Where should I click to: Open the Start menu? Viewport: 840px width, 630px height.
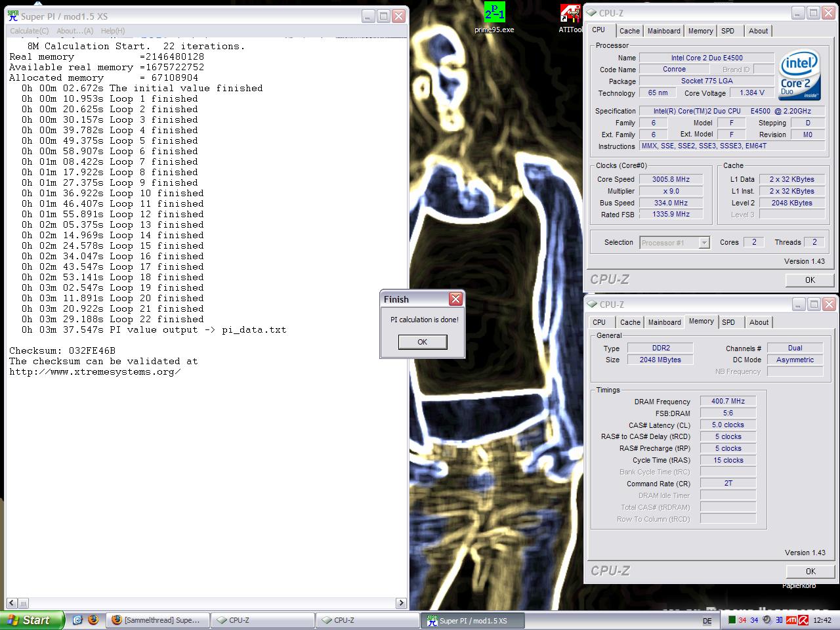[x=32, y=620]
